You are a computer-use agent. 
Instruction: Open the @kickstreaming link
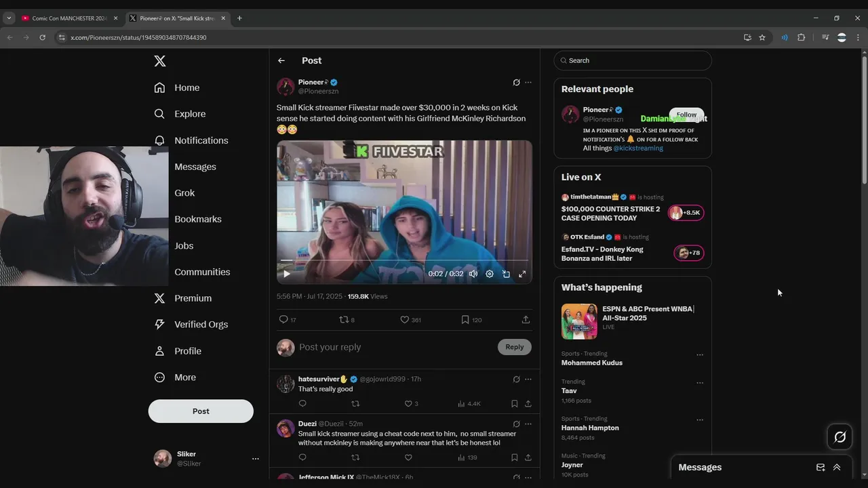638,148
